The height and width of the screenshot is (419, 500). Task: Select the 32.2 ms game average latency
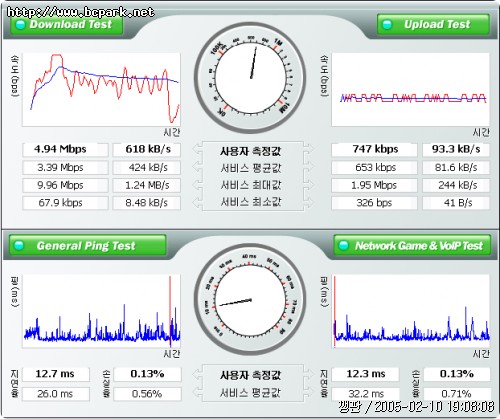365,394
